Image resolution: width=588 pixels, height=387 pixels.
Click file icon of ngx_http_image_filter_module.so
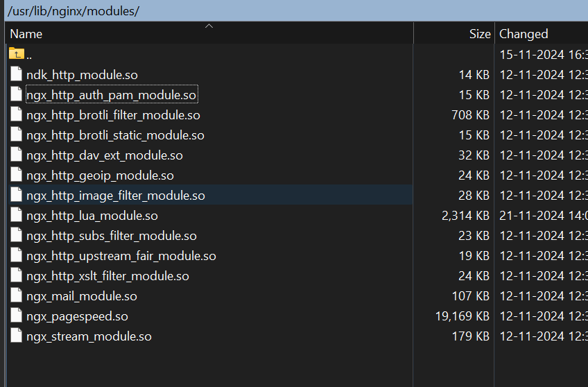(x=16, y=194)
